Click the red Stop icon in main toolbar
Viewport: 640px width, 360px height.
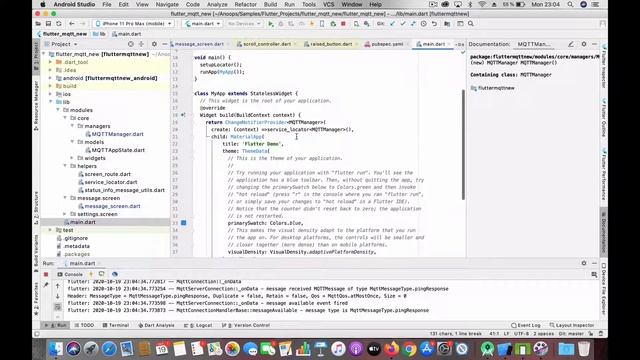coord(343,24)
